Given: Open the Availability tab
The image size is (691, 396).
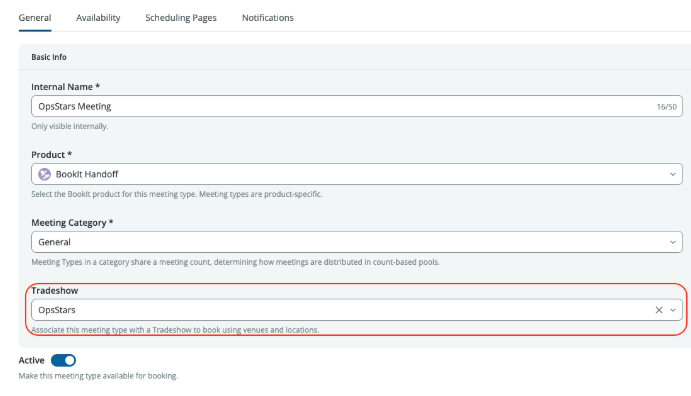Looking at the screenshot, I should click(98, 18).
